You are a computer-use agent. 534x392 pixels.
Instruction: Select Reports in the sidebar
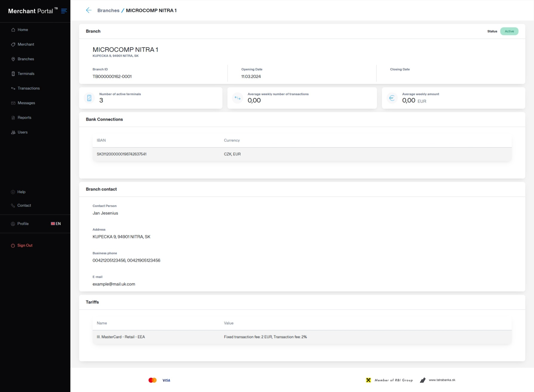coord(24,118)
